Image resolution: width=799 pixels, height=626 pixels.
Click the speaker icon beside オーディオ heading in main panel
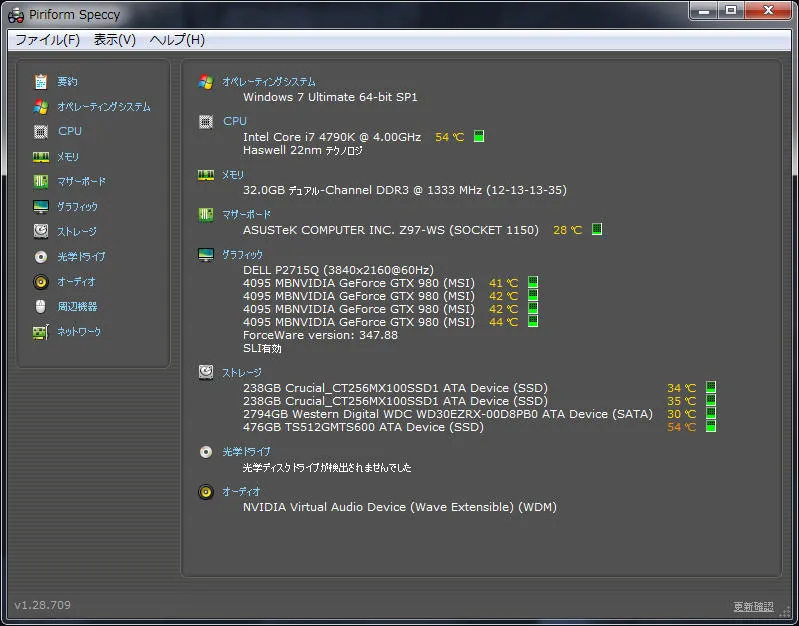pyautogui.click(x=205, y=491)
